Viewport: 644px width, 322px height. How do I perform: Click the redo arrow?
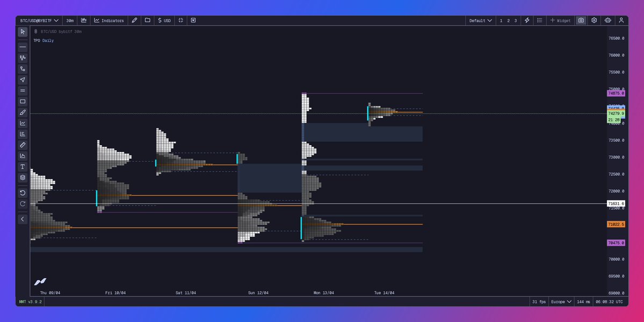[23, 204]
